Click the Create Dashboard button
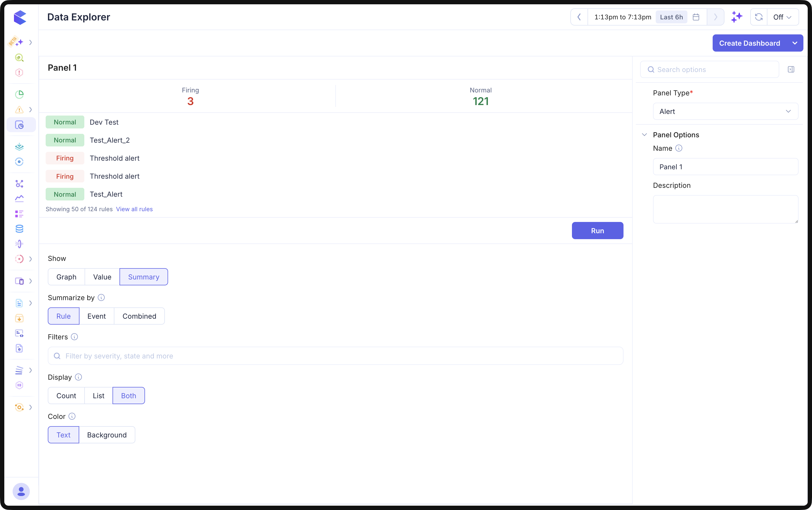Viewport: 812px width, 510px height. [x=750, y=43]
